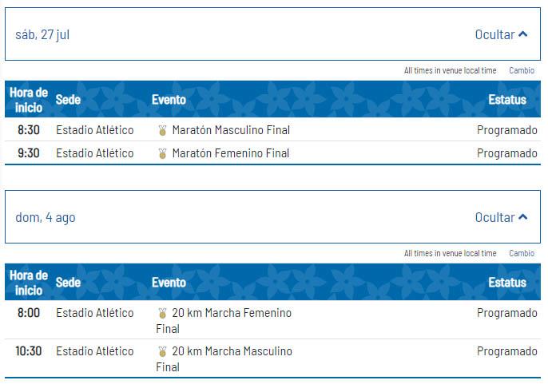Collapse the dom, 4 ago schedule via Ocultar

501,217
